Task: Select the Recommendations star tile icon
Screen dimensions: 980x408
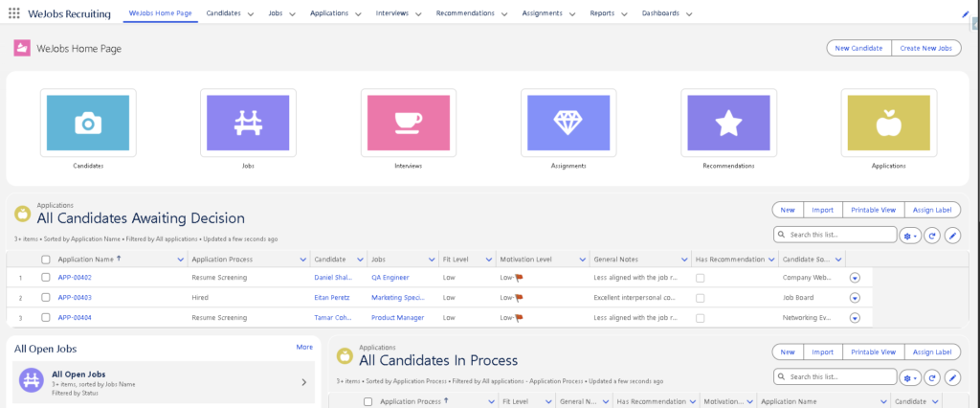Action: tap(728, 124)
